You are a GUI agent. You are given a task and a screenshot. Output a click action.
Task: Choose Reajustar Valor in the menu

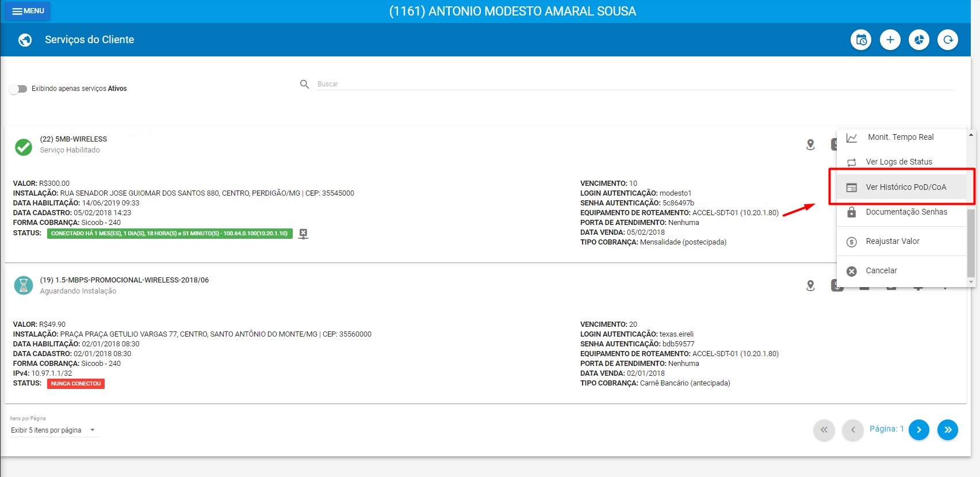[901, 241]
